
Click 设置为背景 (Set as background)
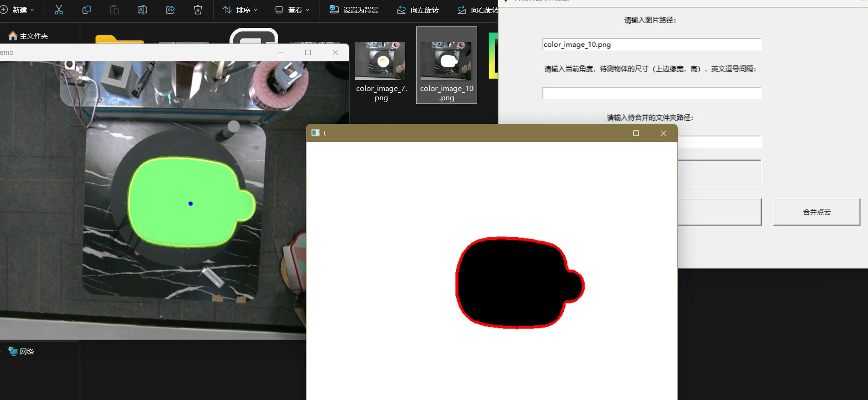point(354,10)
